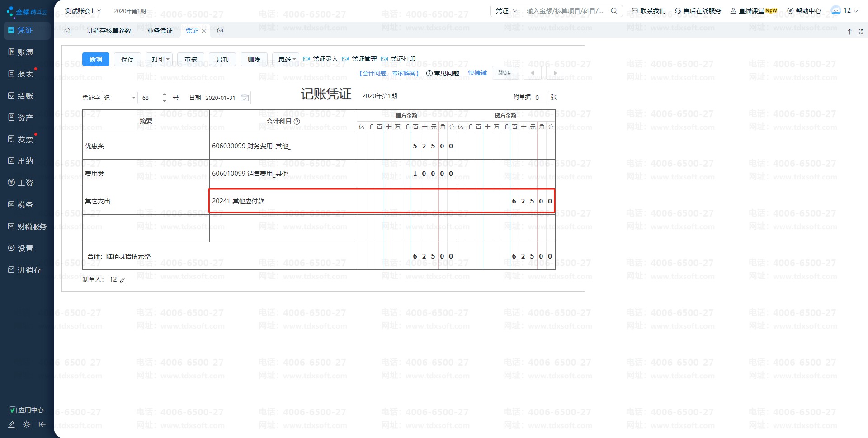Increase the voucher number with up stepper
This screenshot has height=438, width=868.
(165, 94)
